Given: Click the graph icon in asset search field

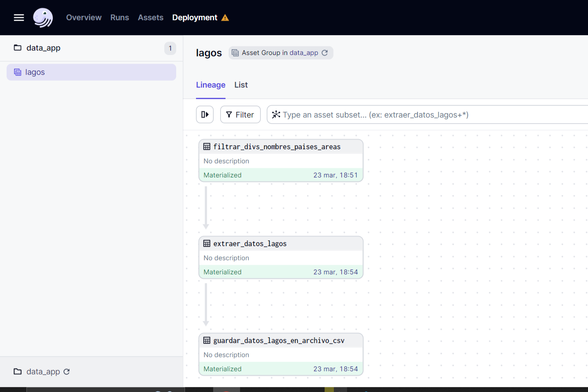Looking at the screenshot, I should [276, 115].
